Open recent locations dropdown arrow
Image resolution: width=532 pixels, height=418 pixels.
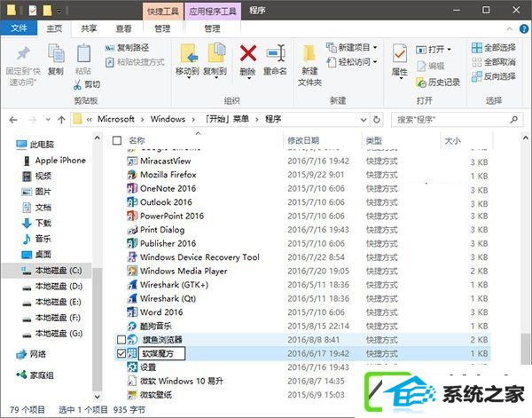[x=48, y=120]
